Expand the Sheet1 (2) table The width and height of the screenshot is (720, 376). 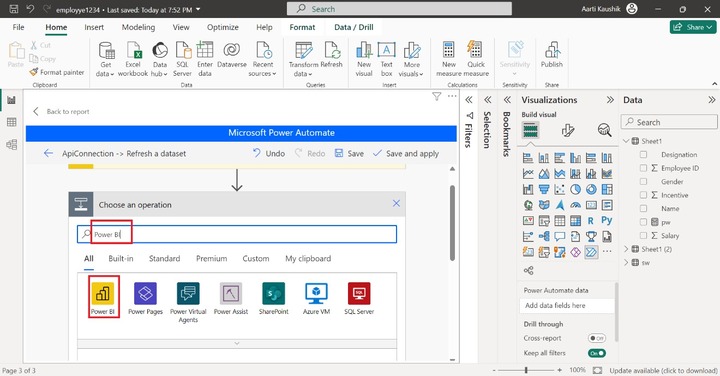[626, 249]
